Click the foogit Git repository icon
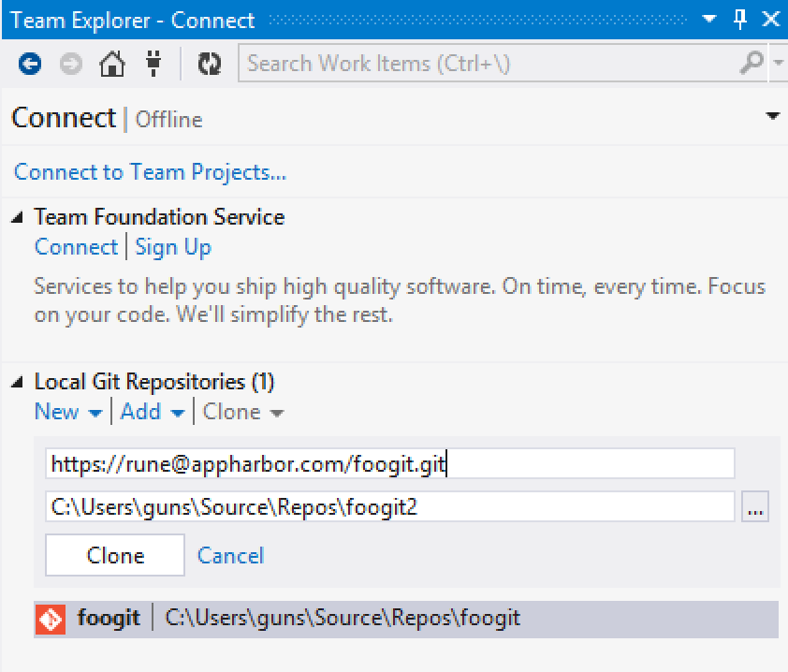Viewport: 788px width, 672px height. 51,619
